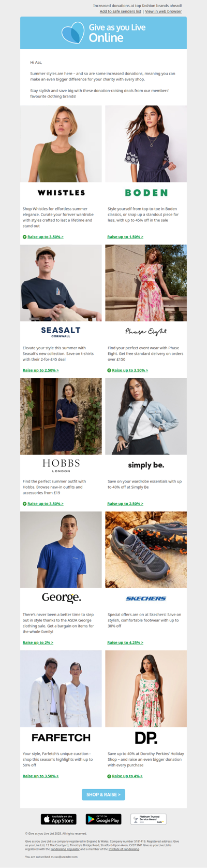The width and height of the screenshot is (207, 868).
Task: Click the Boden green logo
Action: (x=146, y=193)
